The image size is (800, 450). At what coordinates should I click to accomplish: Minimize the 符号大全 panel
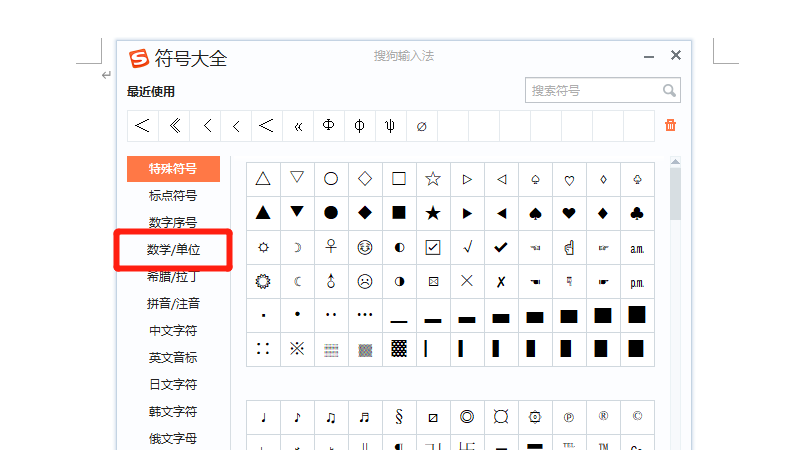(x=649, y=56)
